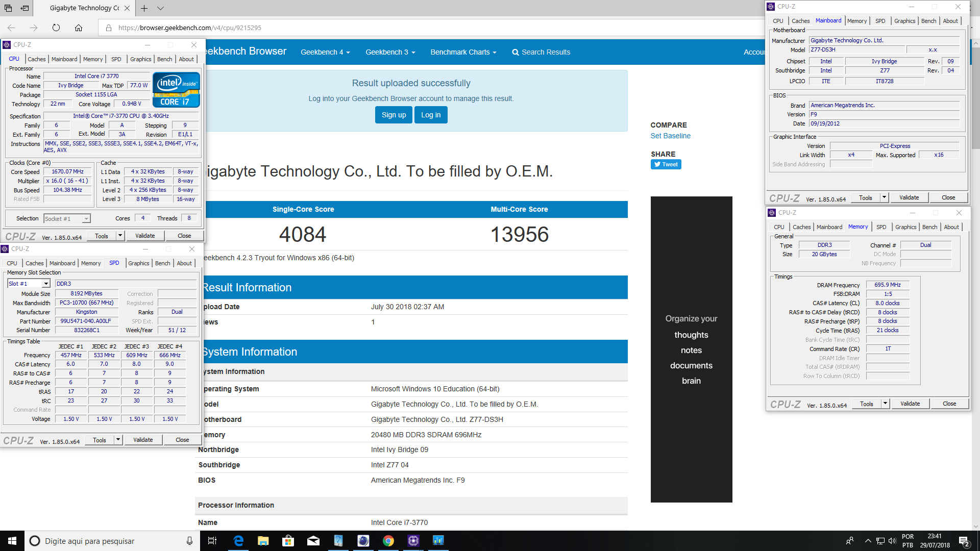This screenshot has width=980, height=551.
Task: Open the date and time clock
Action: [x=935, y=541]
